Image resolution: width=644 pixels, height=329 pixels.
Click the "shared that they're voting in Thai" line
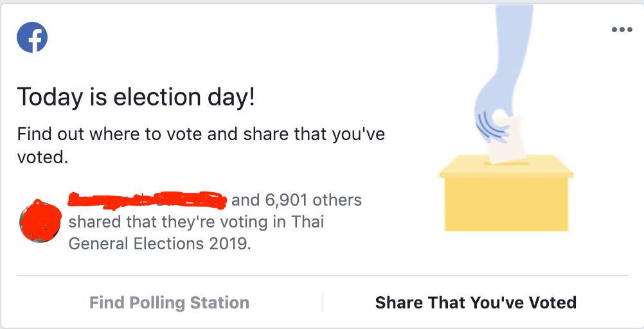tap(196, 222)
